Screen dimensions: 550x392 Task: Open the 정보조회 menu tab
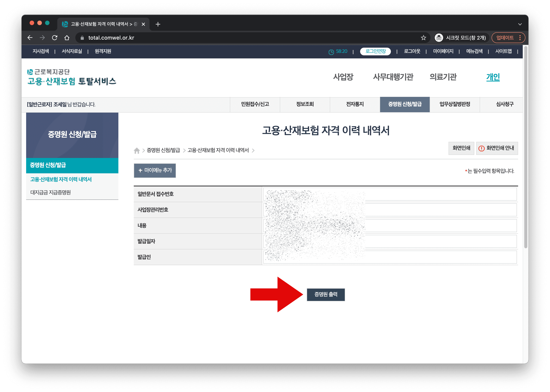coord(305,104)
